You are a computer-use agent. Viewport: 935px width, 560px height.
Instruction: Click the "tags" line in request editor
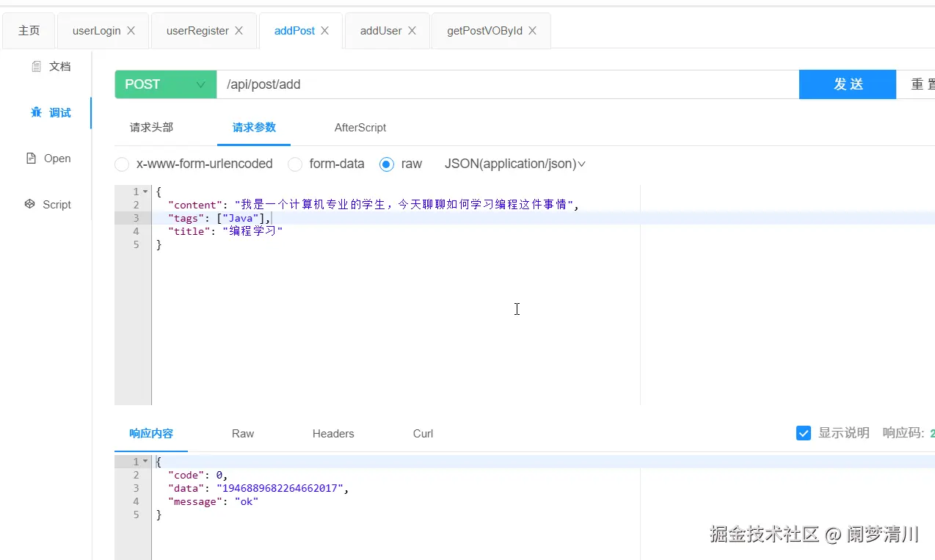(x=219, y=218)
